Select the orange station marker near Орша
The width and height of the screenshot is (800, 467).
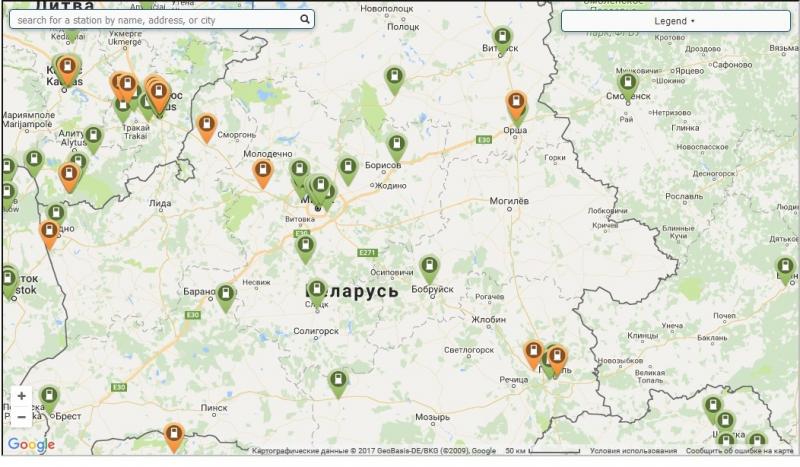(516, 104)
